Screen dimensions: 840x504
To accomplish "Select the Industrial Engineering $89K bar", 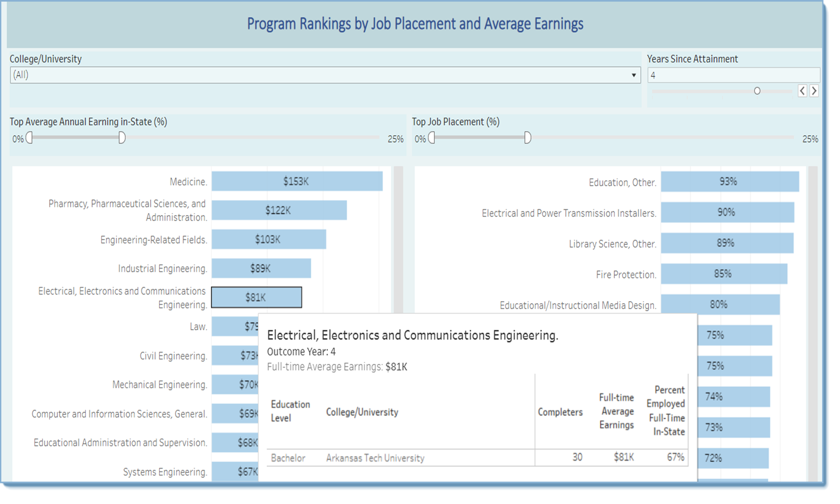I will pyautogui.click(x=261, y=268).
